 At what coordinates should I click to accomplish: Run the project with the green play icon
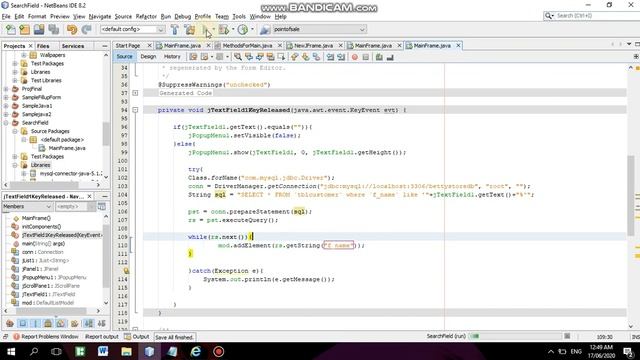tap(206, 29)
